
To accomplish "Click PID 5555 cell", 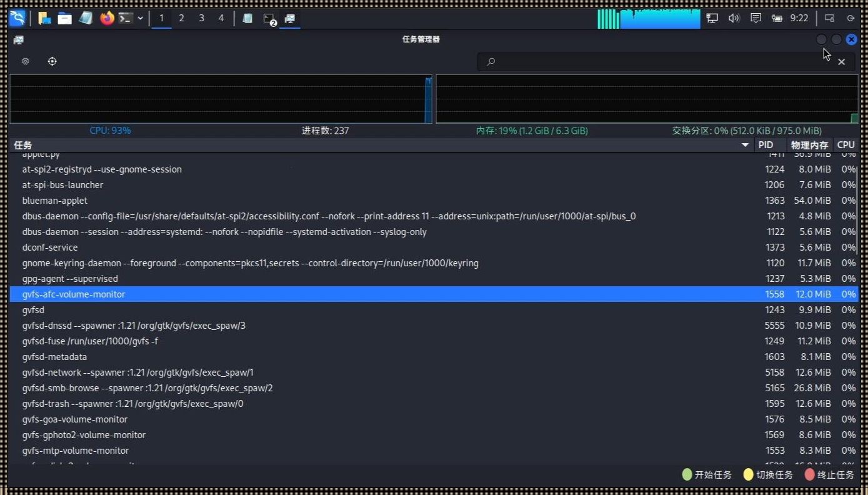I will point(774,326).
